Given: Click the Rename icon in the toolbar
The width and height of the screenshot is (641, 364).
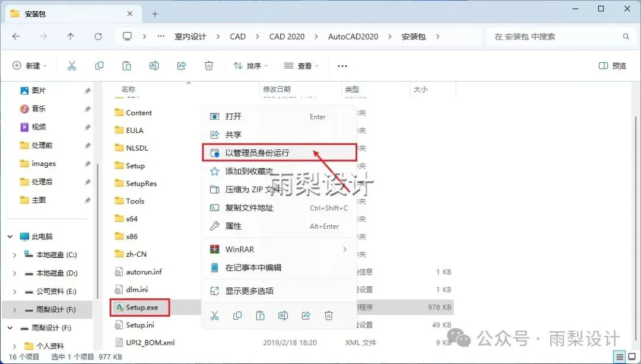Looking at the screenshot, I should [x=154, y=66].
